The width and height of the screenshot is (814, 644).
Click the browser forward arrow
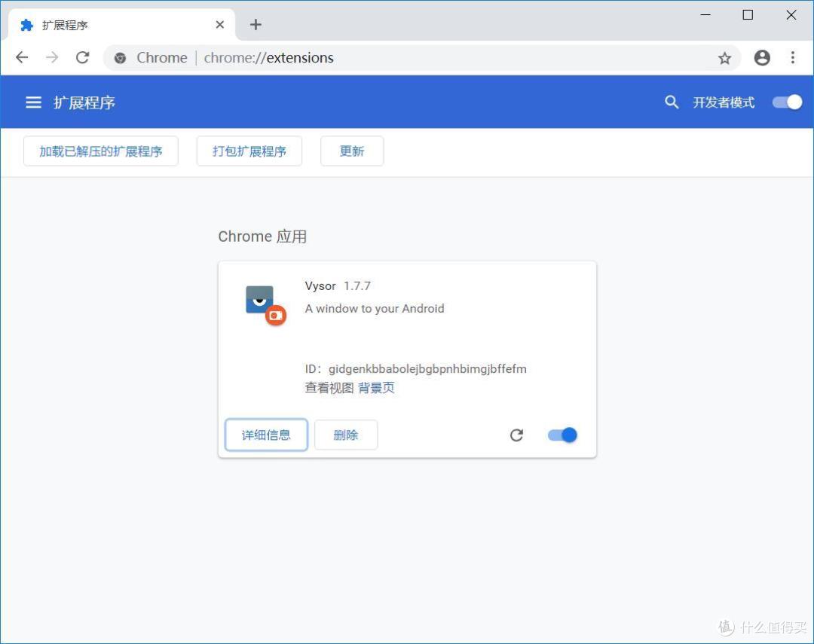pos(52,57)
